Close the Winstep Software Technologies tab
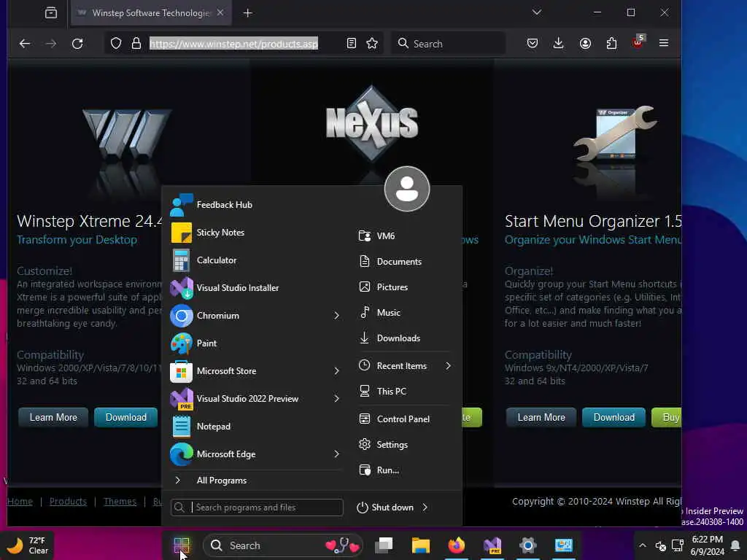The image size is (747, 560). (x=220, y=13)
